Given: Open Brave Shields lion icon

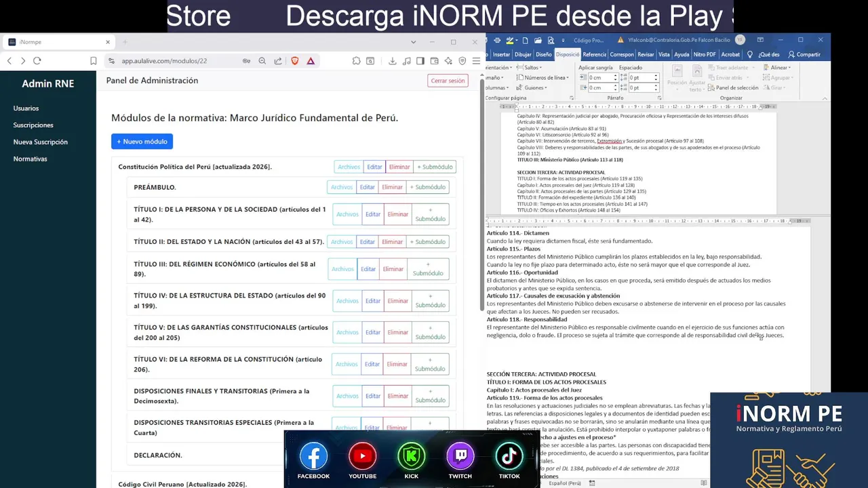Looking at the screenshot, I should pos(295,61).
